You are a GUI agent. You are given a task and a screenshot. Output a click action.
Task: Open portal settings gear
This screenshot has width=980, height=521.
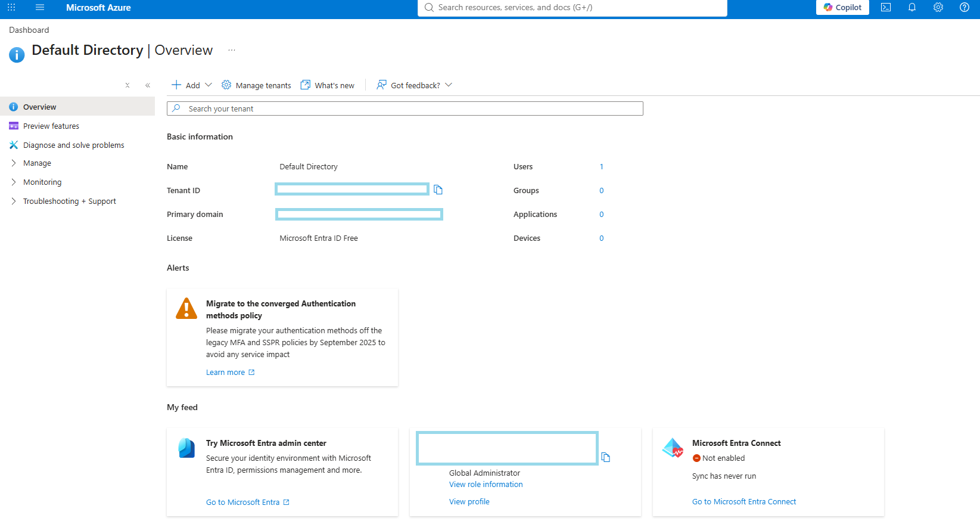[x=938, y=7]
